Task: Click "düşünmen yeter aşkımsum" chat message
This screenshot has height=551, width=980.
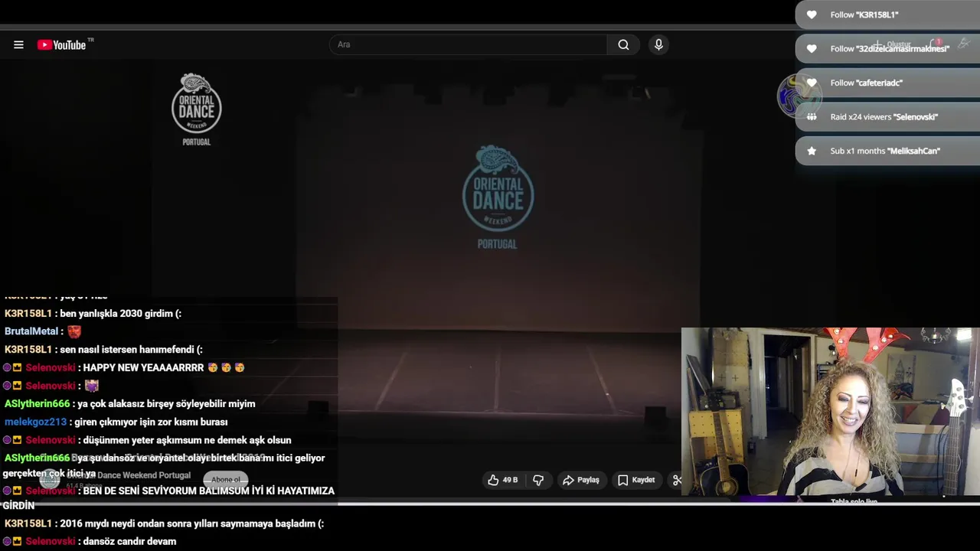Action: pyautogui.click(x=187, y=440)
